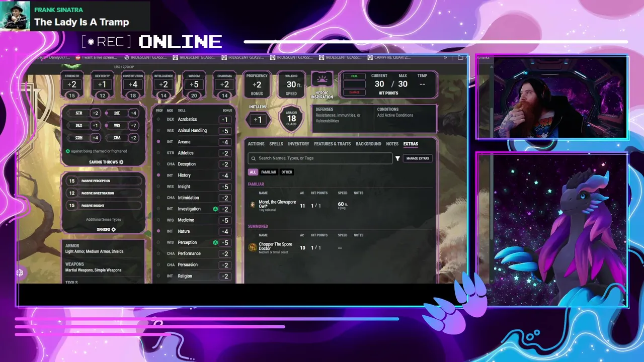Screen dimensions: 644x362
Task: Click the Manage Extras button
Action: 418,158
